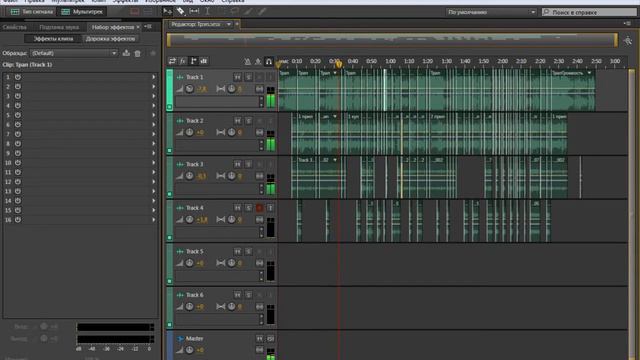Open effect slot 12 arrow menu
Screen dimensions: 640x360
[154, 182]
